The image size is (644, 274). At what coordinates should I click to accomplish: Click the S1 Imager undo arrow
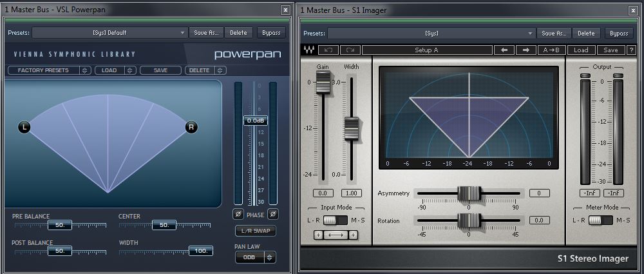point(329,50)
